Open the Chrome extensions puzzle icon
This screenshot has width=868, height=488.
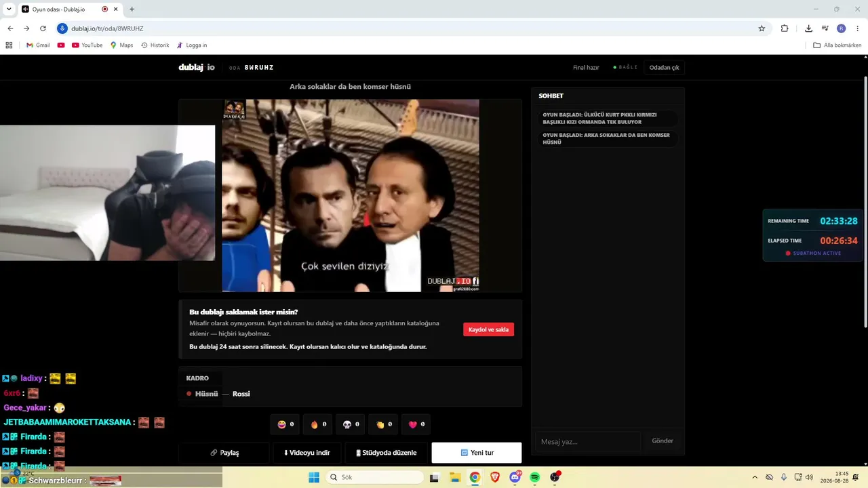coord(785,28)
